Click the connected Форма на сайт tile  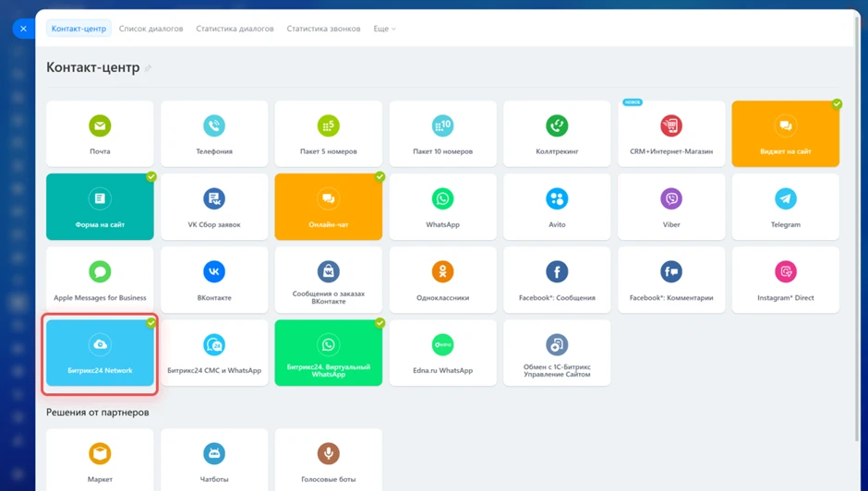[x=100, y=207]
